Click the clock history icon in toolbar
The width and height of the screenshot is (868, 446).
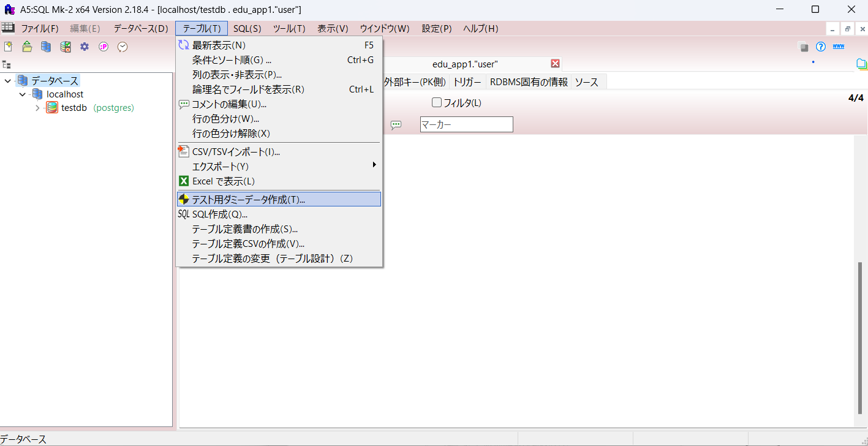[x=123, y=47]
